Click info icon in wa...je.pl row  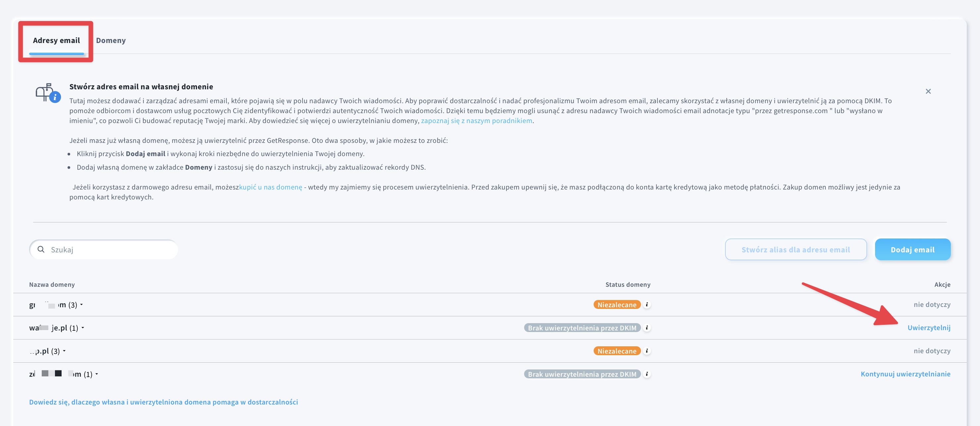click(647, 327)
